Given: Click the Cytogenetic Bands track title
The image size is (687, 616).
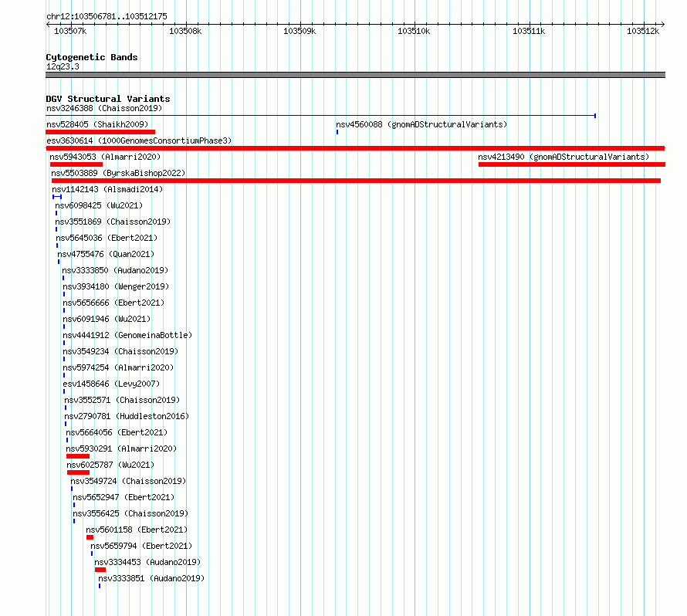Looking at the screenshot, I should pyautogui.click(x=92, y=57).
